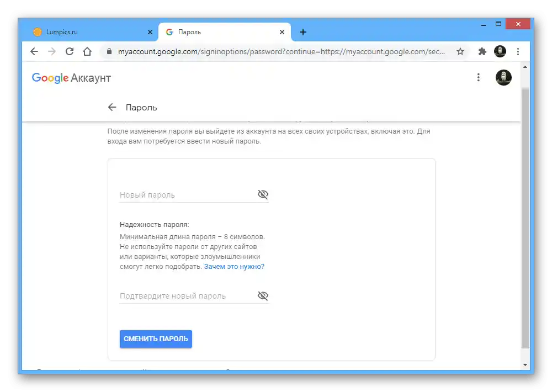Open Chrome three-dot menu
Image resolution: width=552 pixels, height=392 pixels.
pyautogui.click(x=518, y=51)
